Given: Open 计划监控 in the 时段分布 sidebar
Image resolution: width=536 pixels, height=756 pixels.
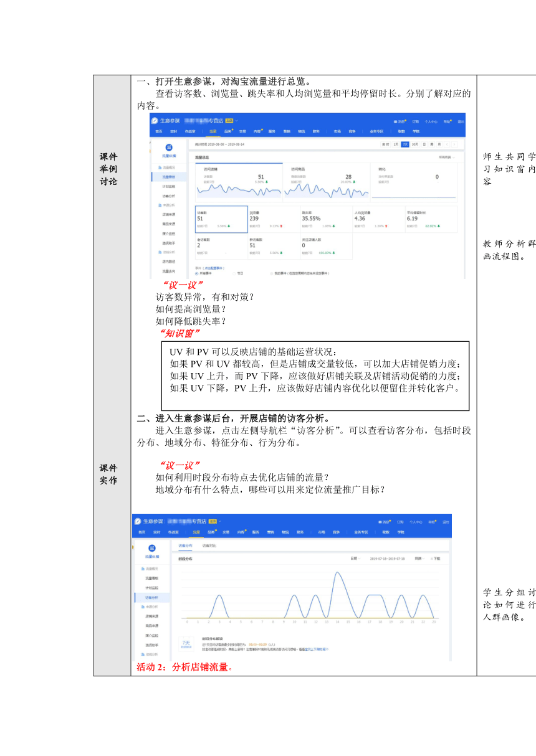Looking at the screenshot, I should 151,587.
